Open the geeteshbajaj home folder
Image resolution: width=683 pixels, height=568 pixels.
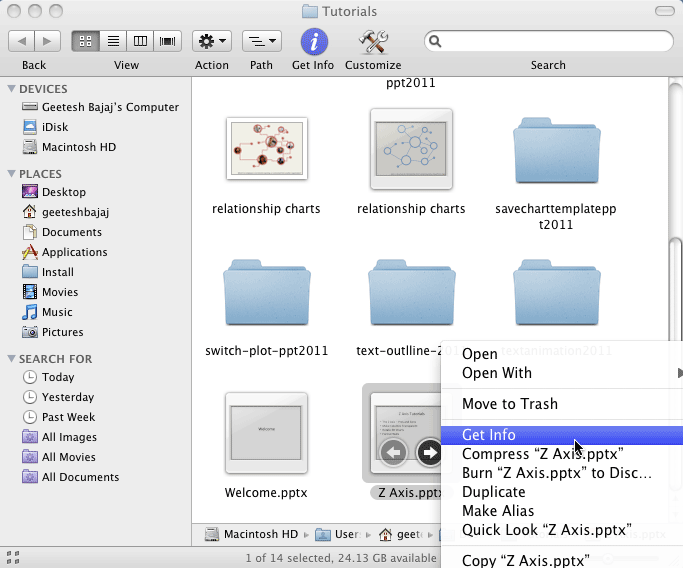tap(66, 212)
